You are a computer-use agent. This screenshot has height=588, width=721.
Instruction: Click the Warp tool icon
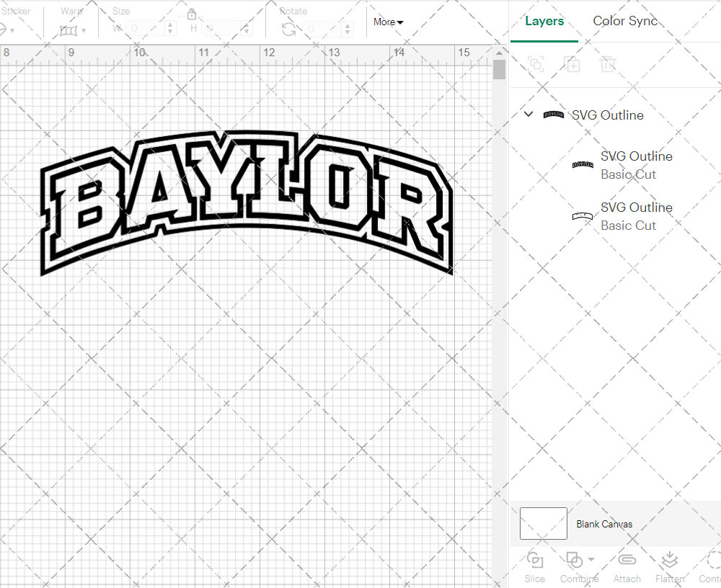coord(70,30)
